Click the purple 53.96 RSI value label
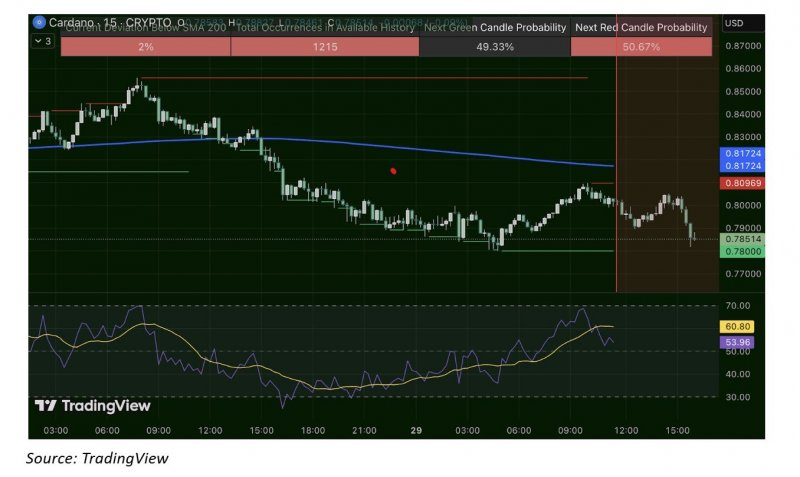Screen dimensions: 800x477 pyautogui.click(x=737, y=342)
